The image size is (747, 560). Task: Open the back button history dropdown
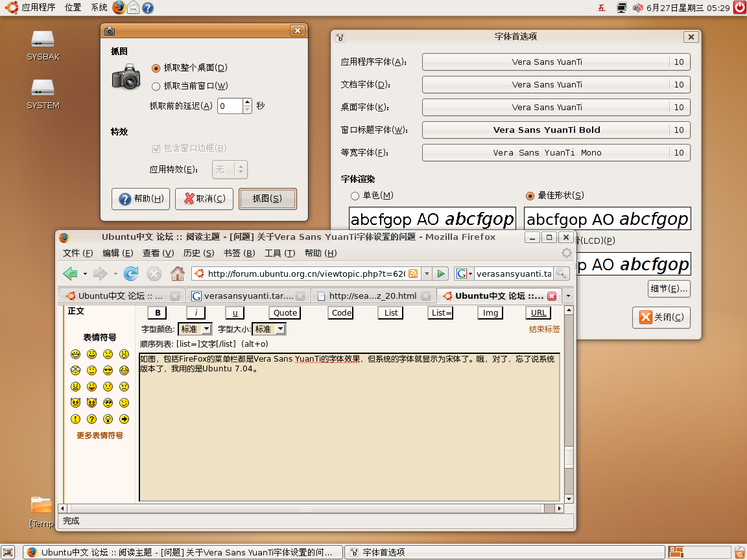pyautogui.click(x=86, y=274)
